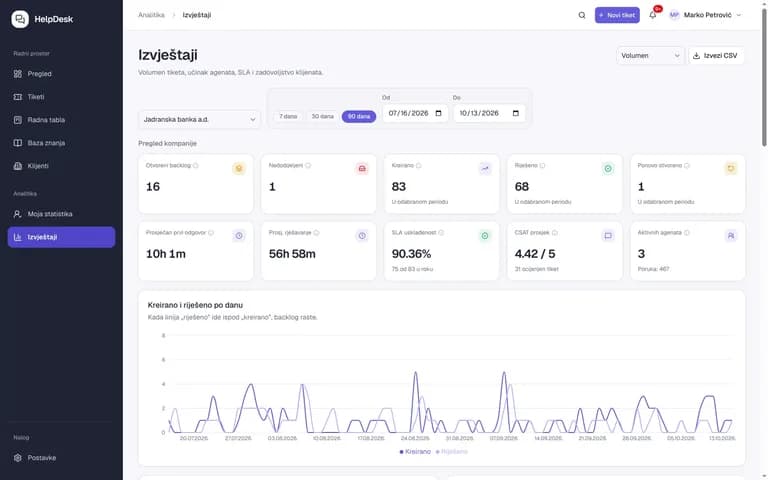Open Baza znanja in the sidebar

61,143
